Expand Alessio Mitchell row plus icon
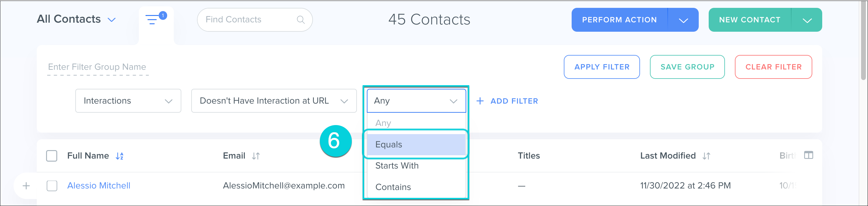The height and width of the screenshot is (206, 868). click(x=26, y=186)
